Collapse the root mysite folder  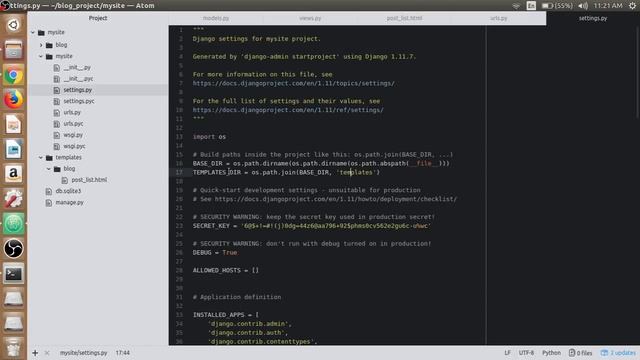33,32
